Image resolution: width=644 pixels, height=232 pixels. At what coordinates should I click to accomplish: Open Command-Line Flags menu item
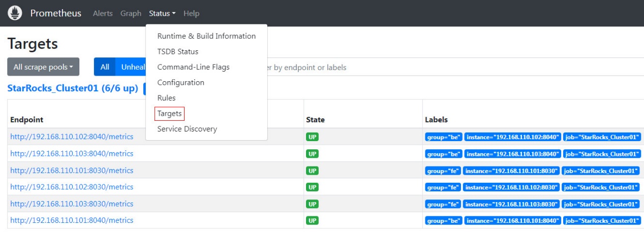193,67
